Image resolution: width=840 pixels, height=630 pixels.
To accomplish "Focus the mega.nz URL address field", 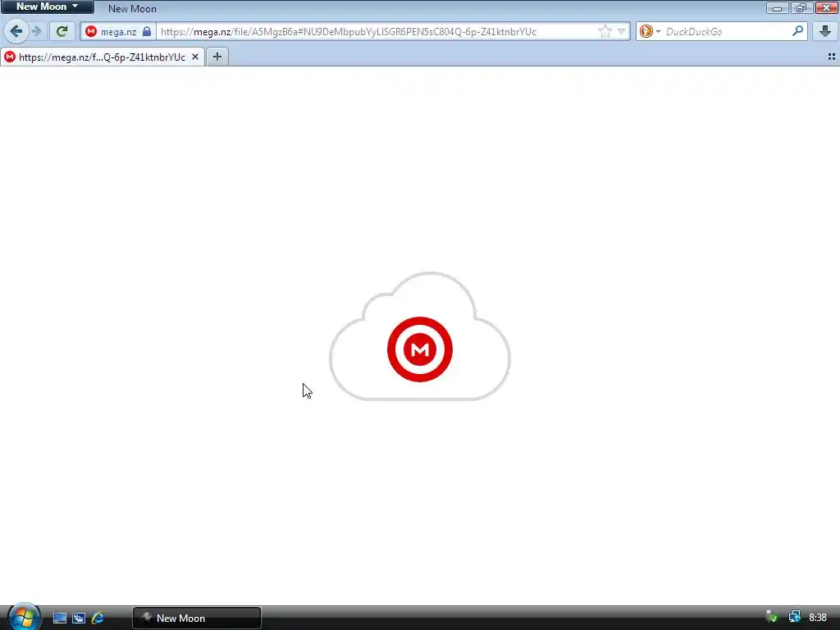I will [377, 32].
